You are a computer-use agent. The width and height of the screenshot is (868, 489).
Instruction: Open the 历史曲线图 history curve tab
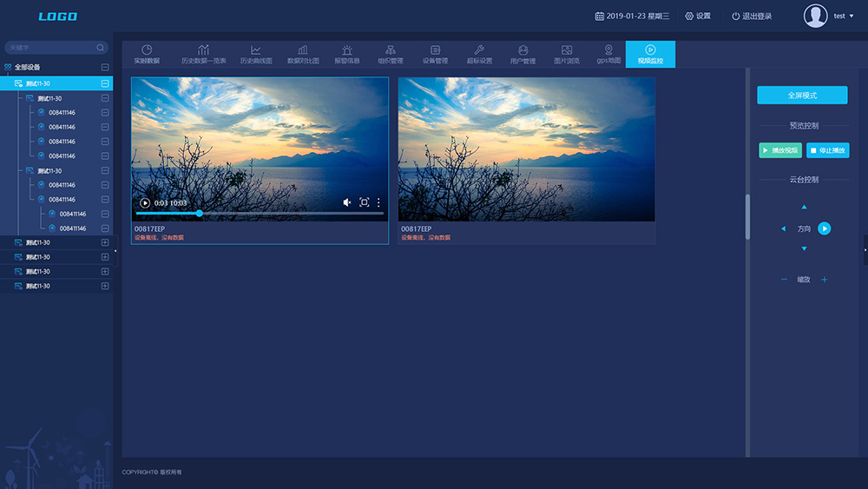tap(256, 54)
